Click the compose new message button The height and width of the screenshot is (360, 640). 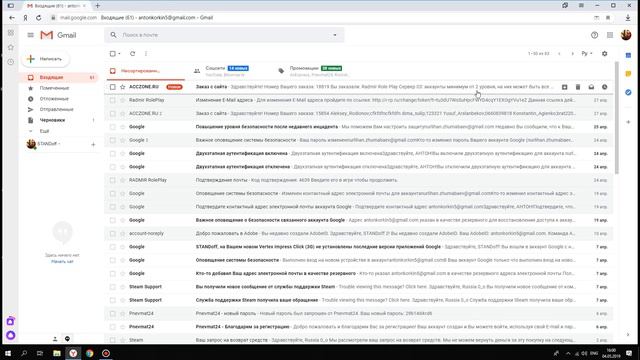click(45, 59)
